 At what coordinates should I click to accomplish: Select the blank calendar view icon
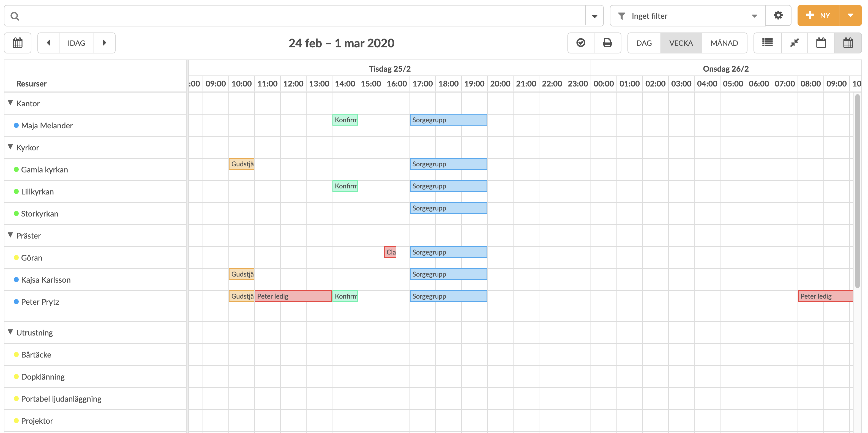[x=821, y=43]
